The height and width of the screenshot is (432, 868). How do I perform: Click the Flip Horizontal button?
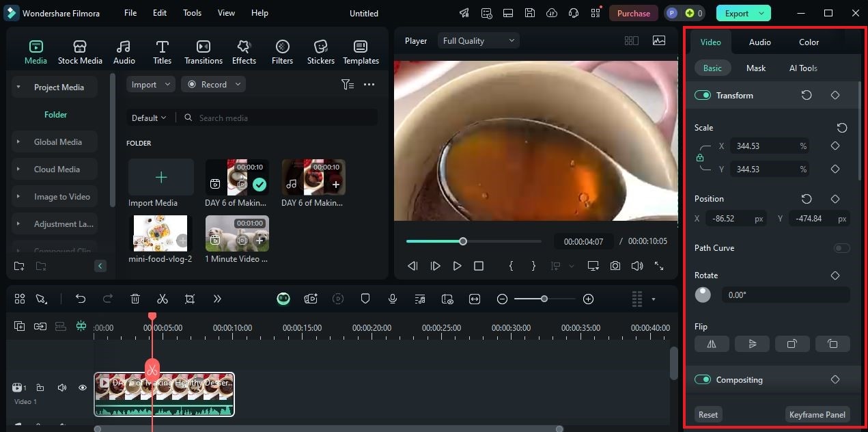(712, 344)
